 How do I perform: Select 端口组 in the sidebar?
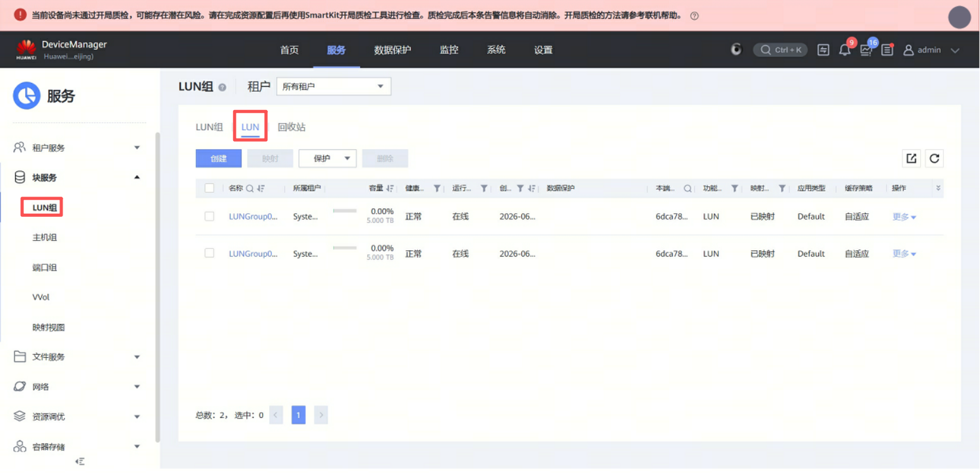click(x=45, y=267)
